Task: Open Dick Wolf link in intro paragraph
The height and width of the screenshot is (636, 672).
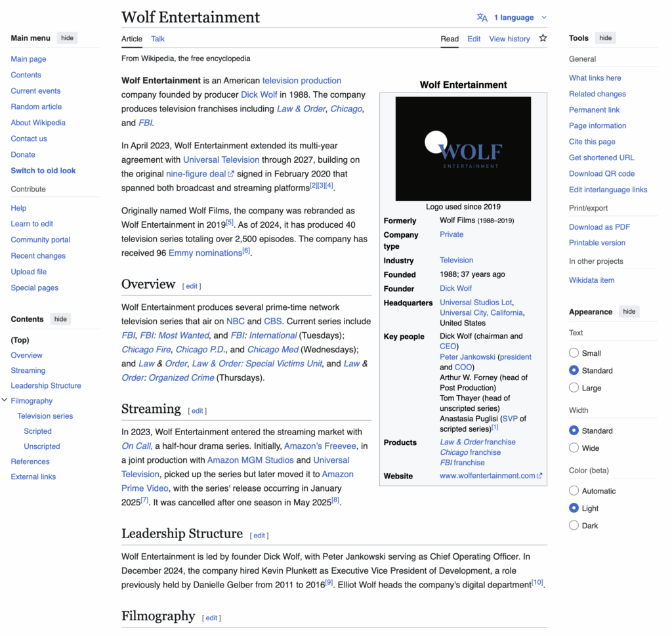Action: [x=259, y=95]
